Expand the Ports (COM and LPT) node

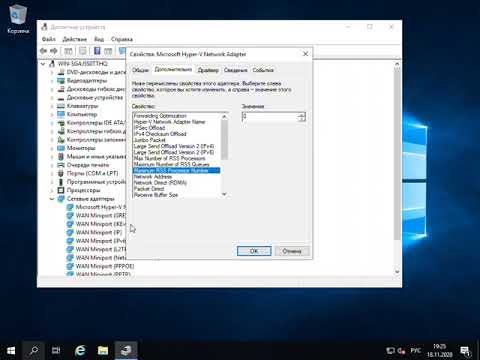click(x=52, y=173)
